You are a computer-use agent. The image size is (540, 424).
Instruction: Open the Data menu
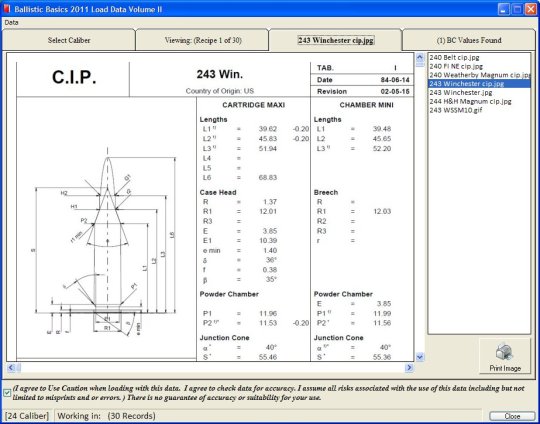click(11, 23)
